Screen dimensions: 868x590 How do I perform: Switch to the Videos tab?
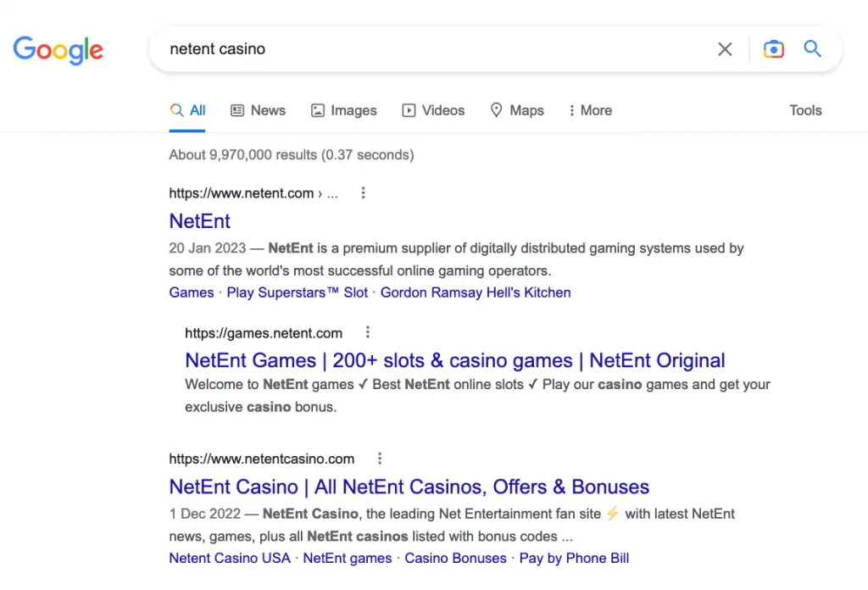(433, 111)
